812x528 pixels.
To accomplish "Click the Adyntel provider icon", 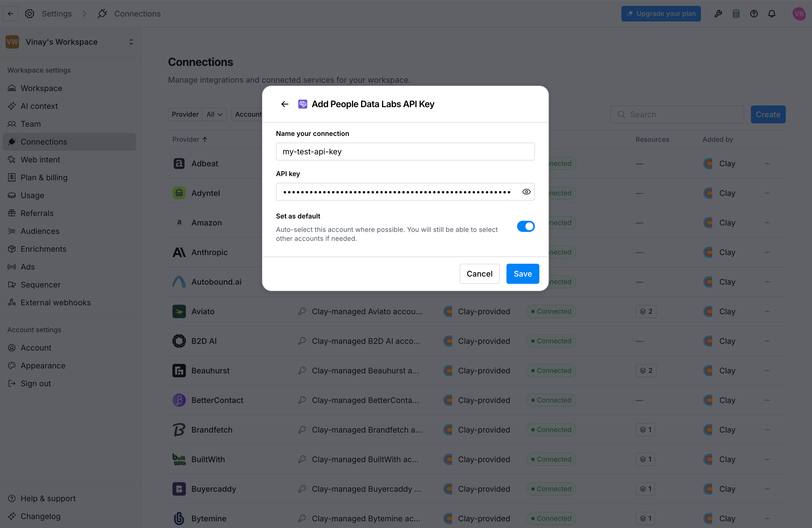I will coord(179,193).
